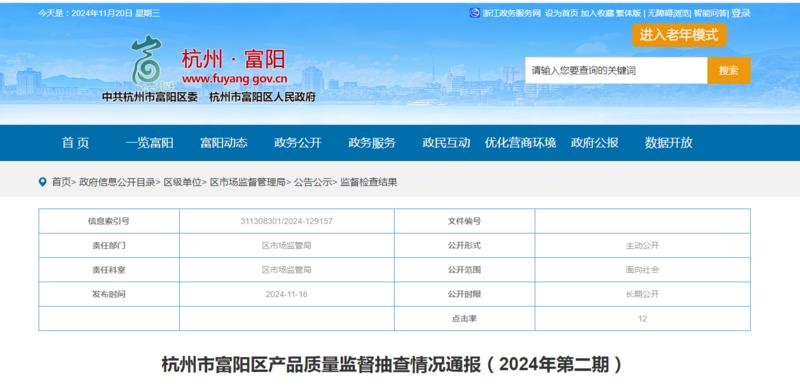The image size is (800, 388).
Task: Switch to 繁体版 traditional Chinese version
Action: 628,13
